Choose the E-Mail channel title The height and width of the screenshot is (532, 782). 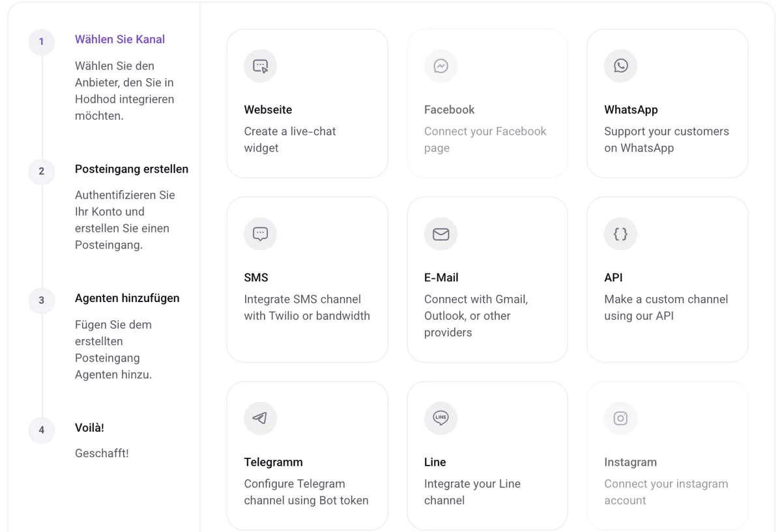[441, 277]
